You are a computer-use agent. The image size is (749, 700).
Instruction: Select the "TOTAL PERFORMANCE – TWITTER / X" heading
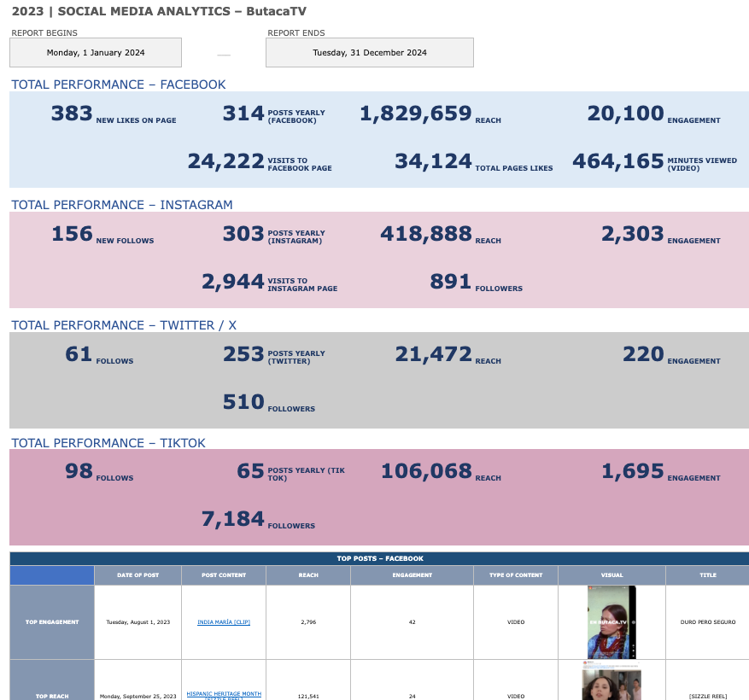124,325
